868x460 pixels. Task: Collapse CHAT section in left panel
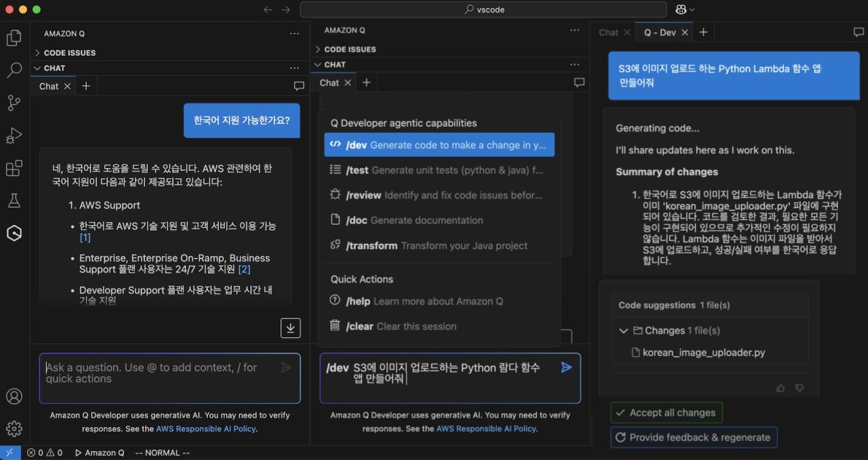[50, 68]
